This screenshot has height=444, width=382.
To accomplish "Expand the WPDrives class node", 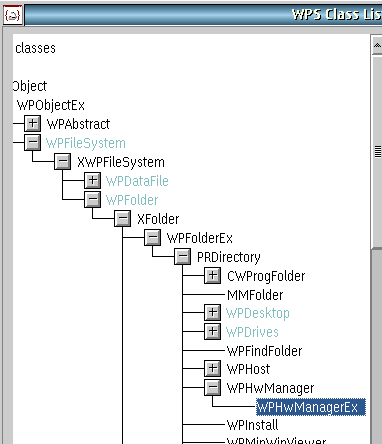I will (213, 332).
